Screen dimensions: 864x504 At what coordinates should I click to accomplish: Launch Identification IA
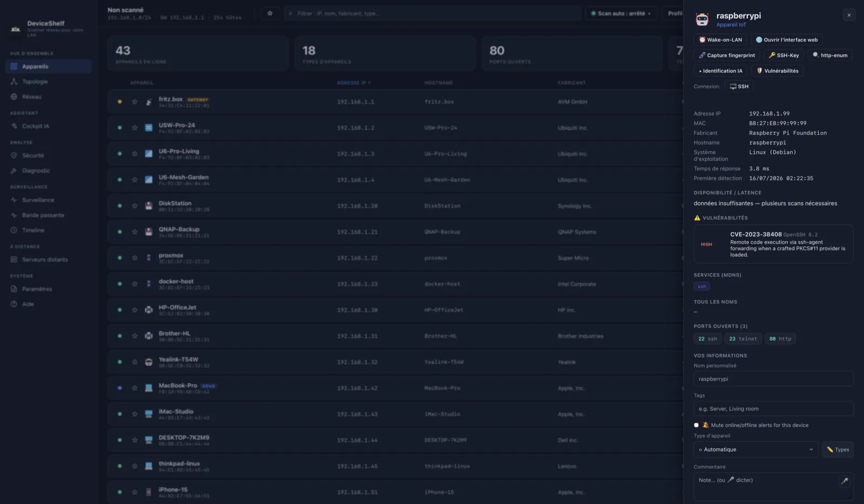(x=720, y=71)
